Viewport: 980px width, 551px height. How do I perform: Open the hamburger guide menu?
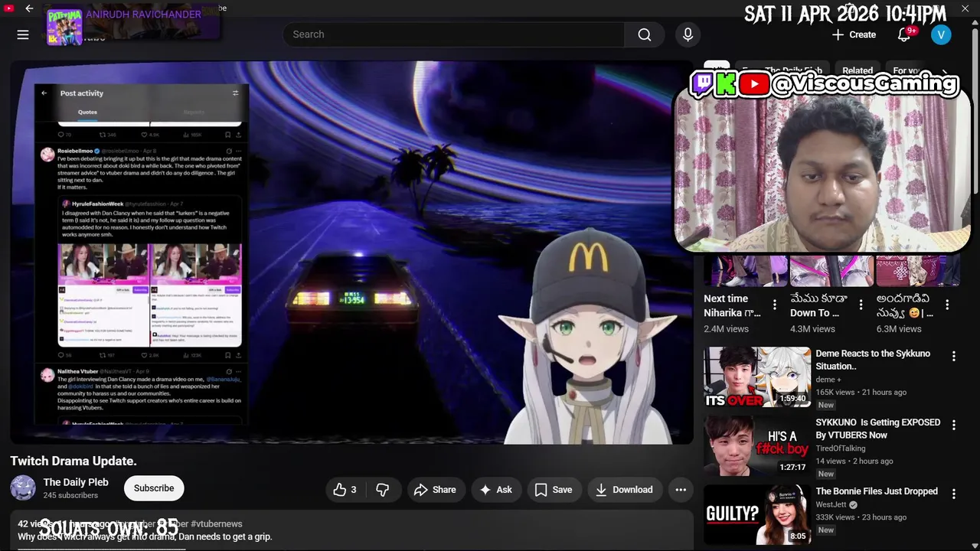click(x=23, y=34)
